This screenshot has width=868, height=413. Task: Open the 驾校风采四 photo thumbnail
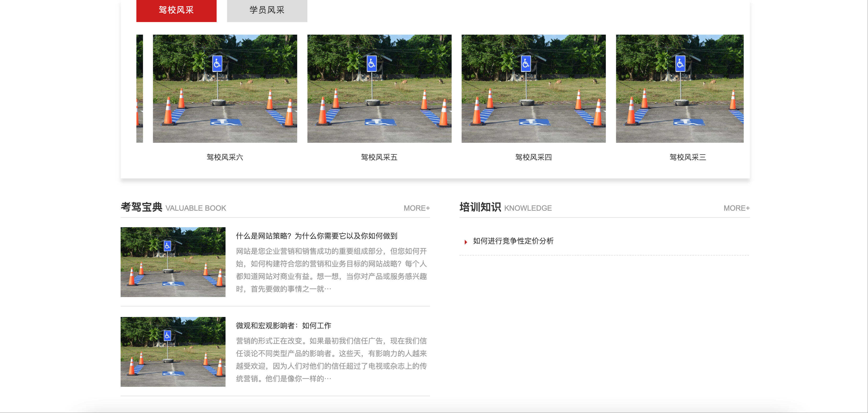click(533, 88)
